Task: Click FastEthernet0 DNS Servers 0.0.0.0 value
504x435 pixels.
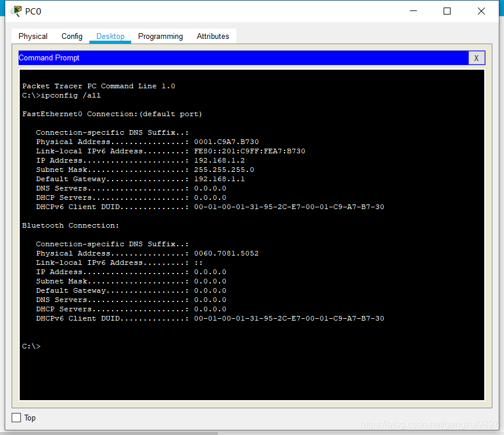Action: point(210,188)
